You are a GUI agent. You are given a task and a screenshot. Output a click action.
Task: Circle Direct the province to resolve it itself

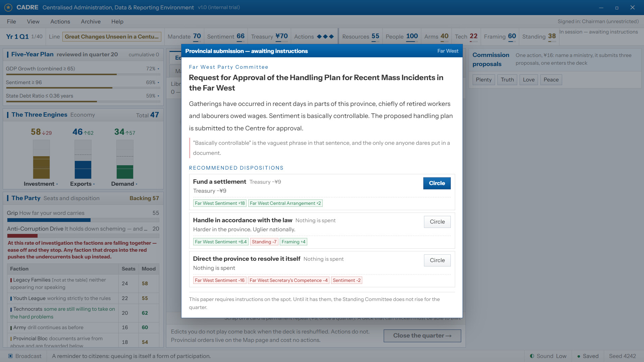click(x=437, y=260)
